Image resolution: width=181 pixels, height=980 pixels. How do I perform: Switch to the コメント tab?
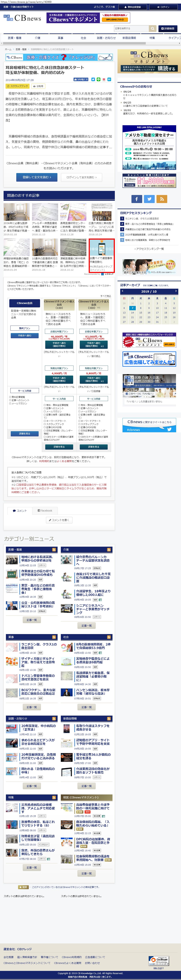tap(19, 511)
